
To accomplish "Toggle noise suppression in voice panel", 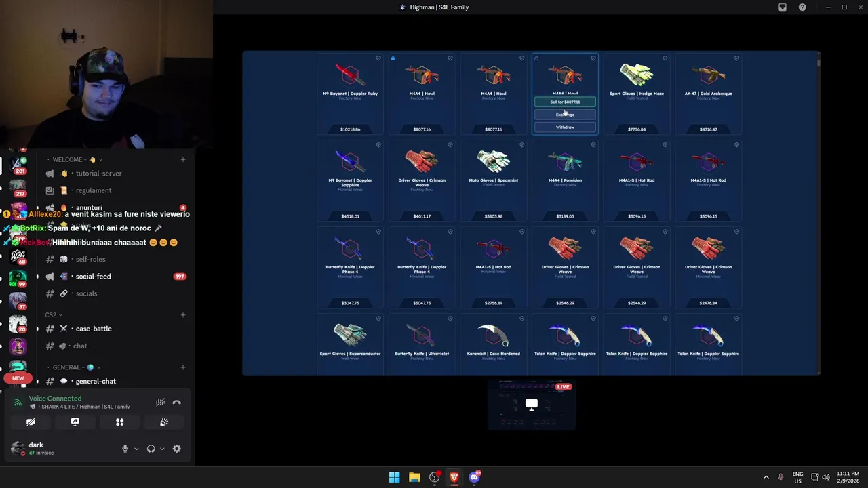I will (160, 402).
